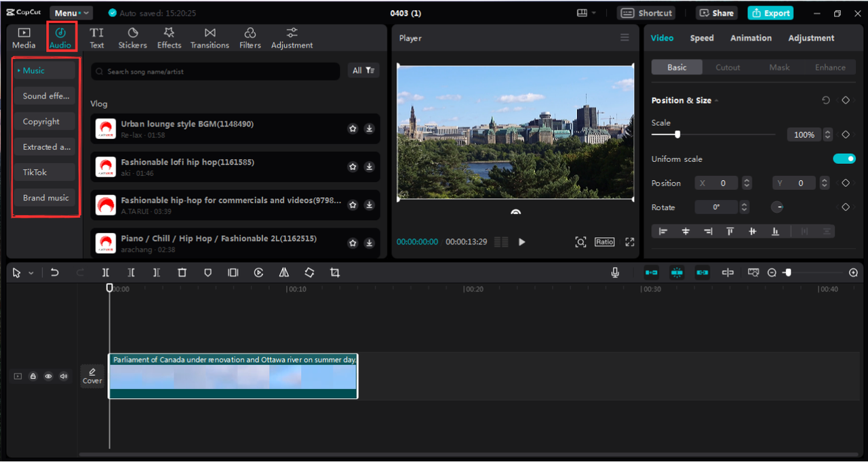Click the Export button
This screenshot has height=462, width=868.
pos(770,12)
